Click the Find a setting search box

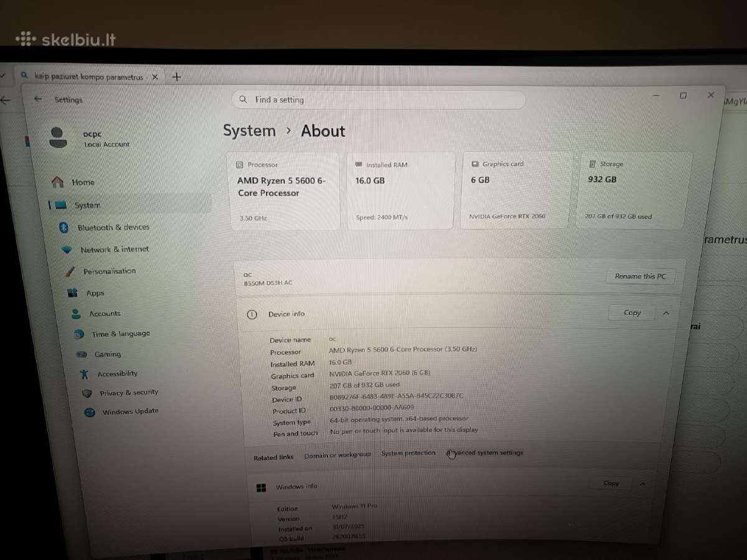coord(378,100)
